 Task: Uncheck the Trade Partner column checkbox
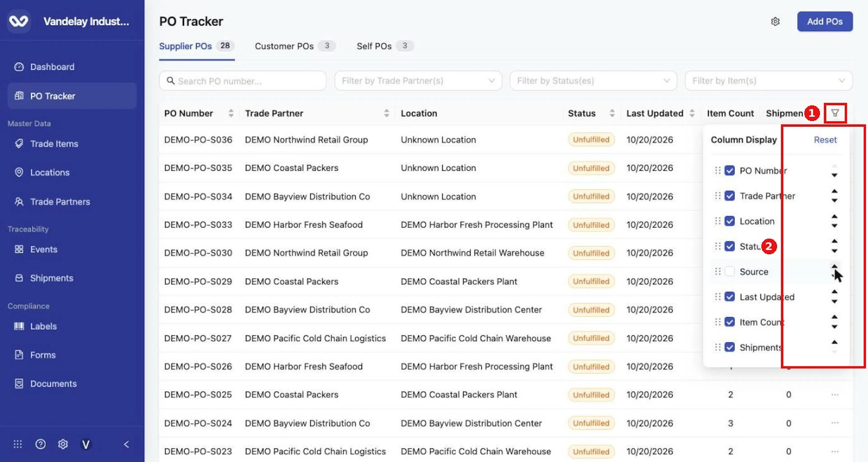point(729,196)
